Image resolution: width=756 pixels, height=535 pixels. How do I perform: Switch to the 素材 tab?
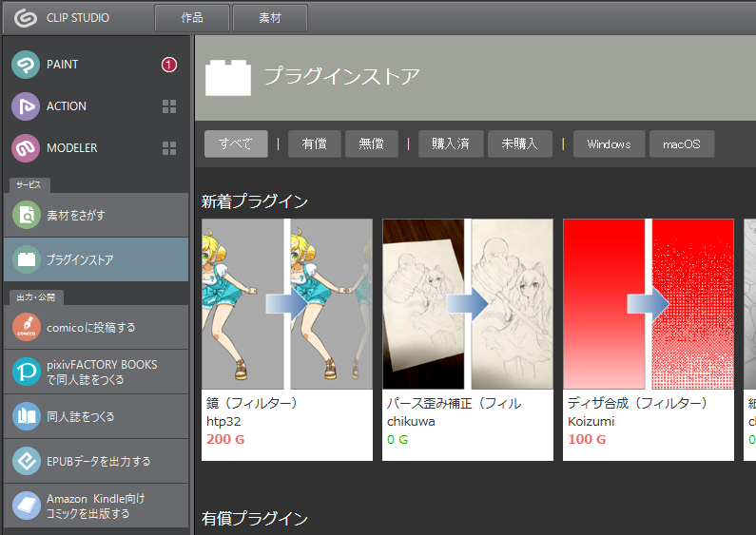point(270,18)
